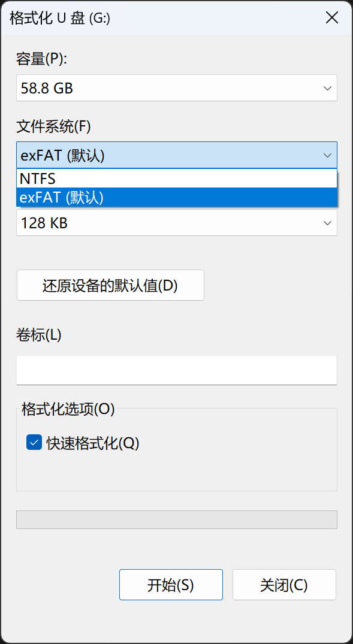Open the 128 KB allocation unit combo box
This screenshot has height=644, width=353.
pos(177,223)
